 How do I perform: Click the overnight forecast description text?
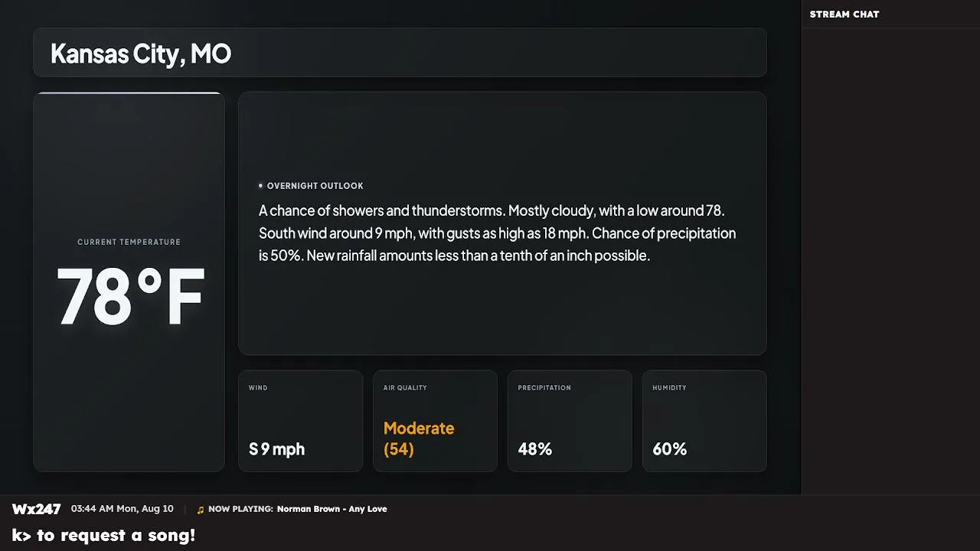pyautogui.click(x=497, y=233)
